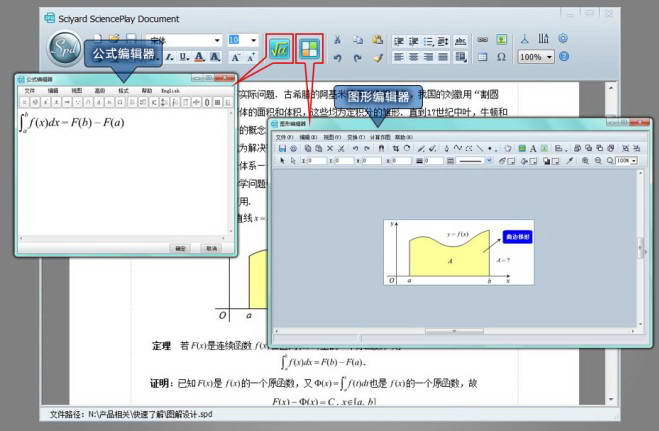Open 格式 menu in formula editor

coord(123,91)
